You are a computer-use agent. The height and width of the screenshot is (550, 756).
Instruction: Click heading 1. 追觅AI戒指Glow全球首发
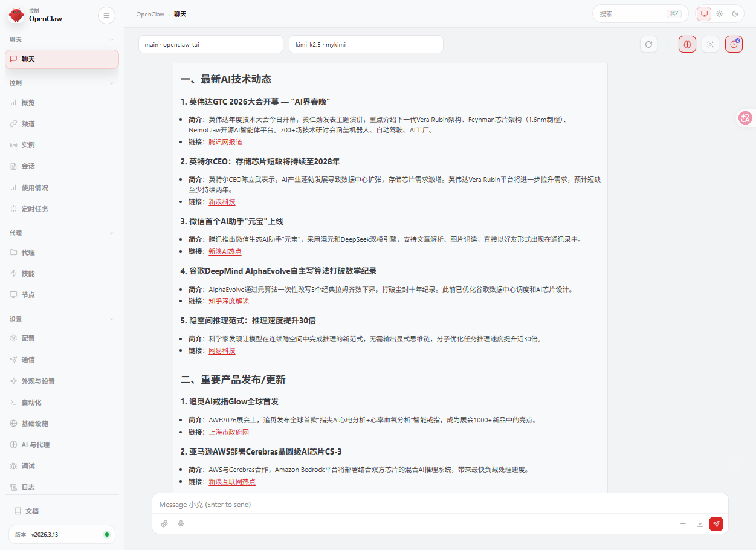pos(229,401)
